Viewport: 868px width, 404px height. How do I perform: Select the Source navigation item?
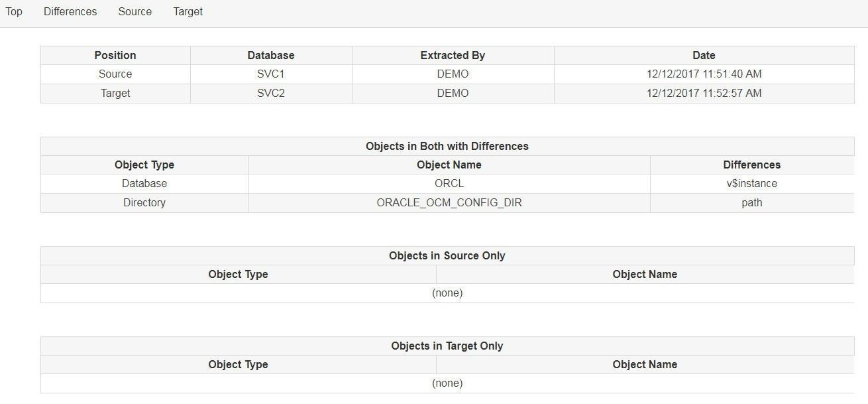135,12
